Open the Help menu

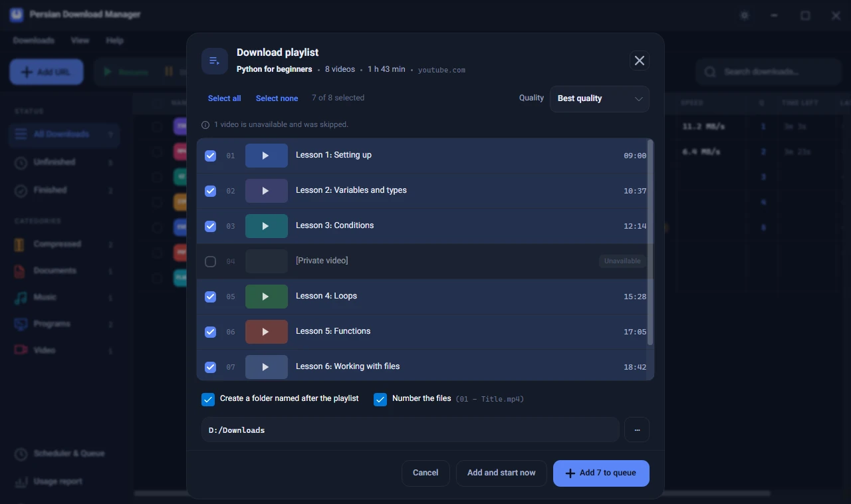point(114,41)
